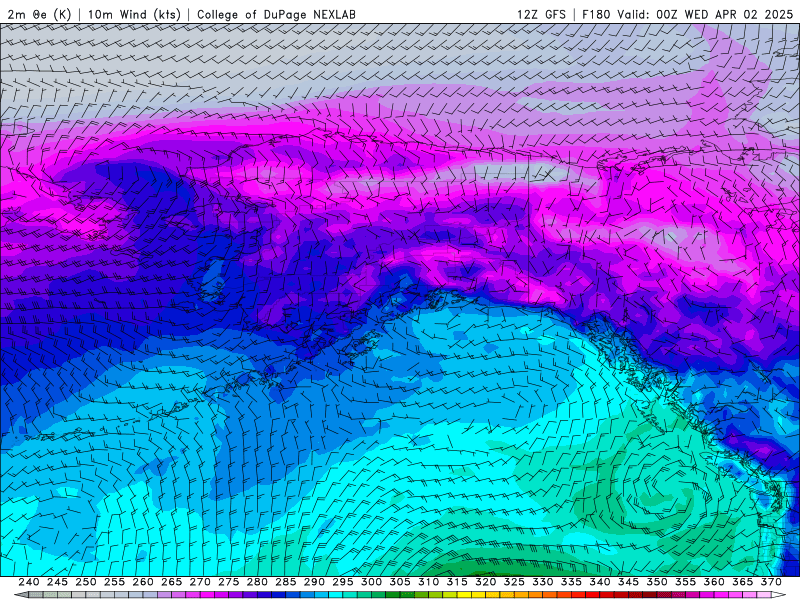This screenshot has height=600, width=800.
Task: Pick the 270 color scale number
Action: 200,582
